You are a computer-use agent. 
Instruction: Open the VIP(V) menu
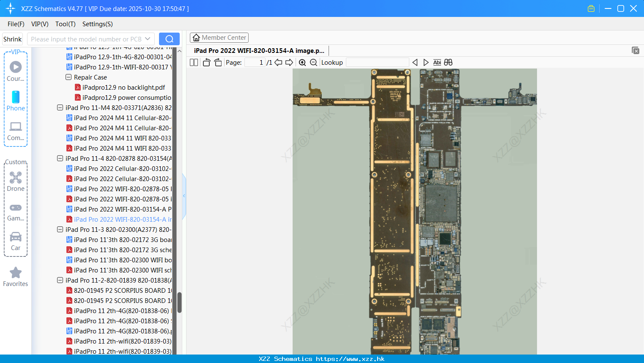point(40,24)
